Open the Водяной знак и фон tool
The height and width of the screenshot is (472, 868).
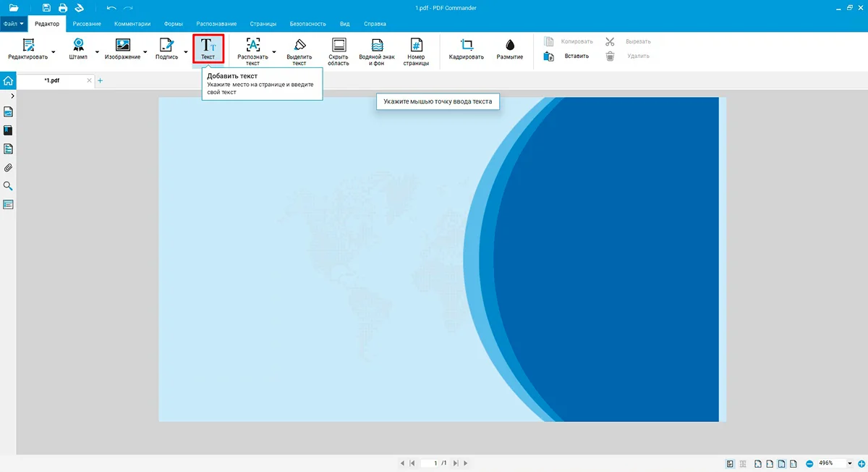point(377,49)
